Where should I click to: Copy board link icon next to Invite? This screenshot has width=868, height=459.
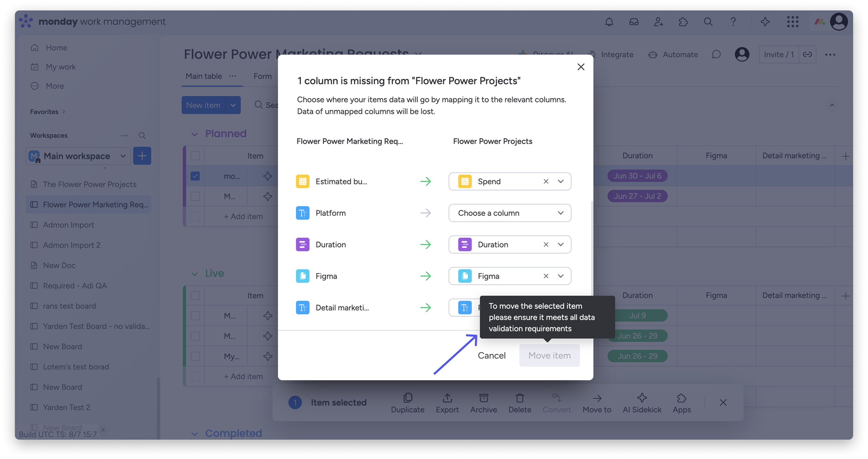click(x=807, y=54)
